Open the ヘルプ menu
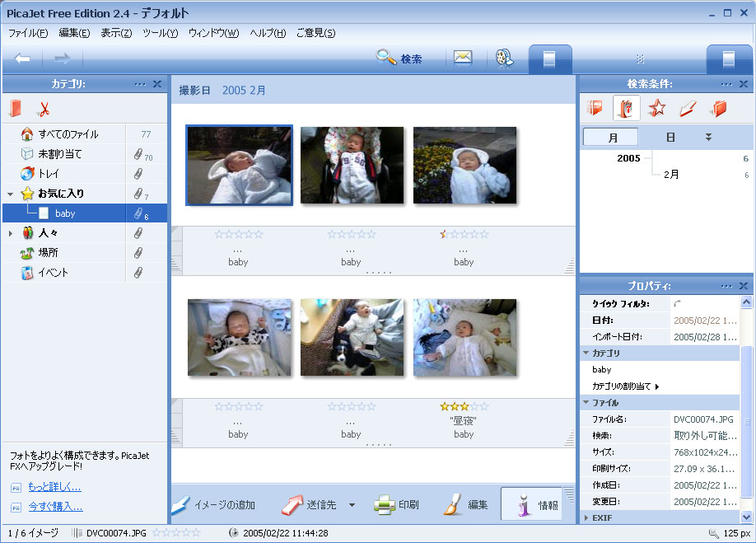Viewport: 756px width, 543px height. (268, 33)
